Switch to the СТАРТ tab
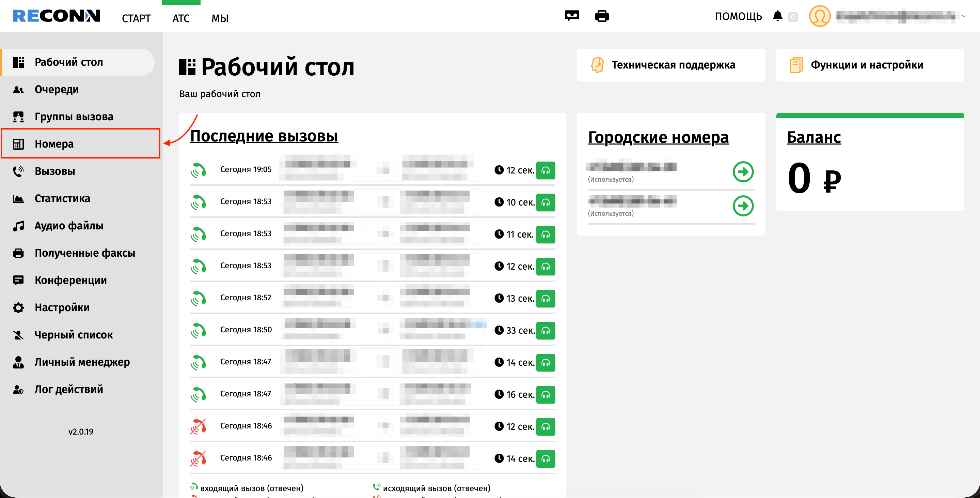 point(136,18)
